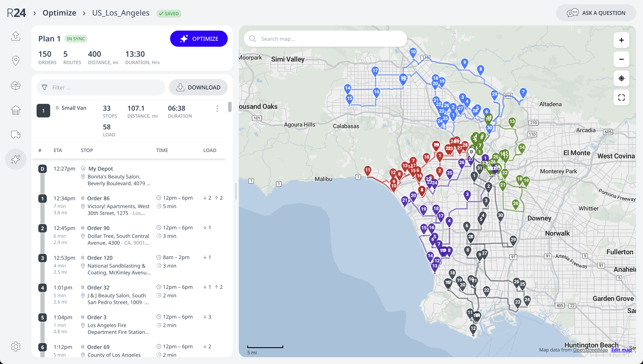Open Settings via the gear icon
The image size is (643, 364).
click(16, 347)
